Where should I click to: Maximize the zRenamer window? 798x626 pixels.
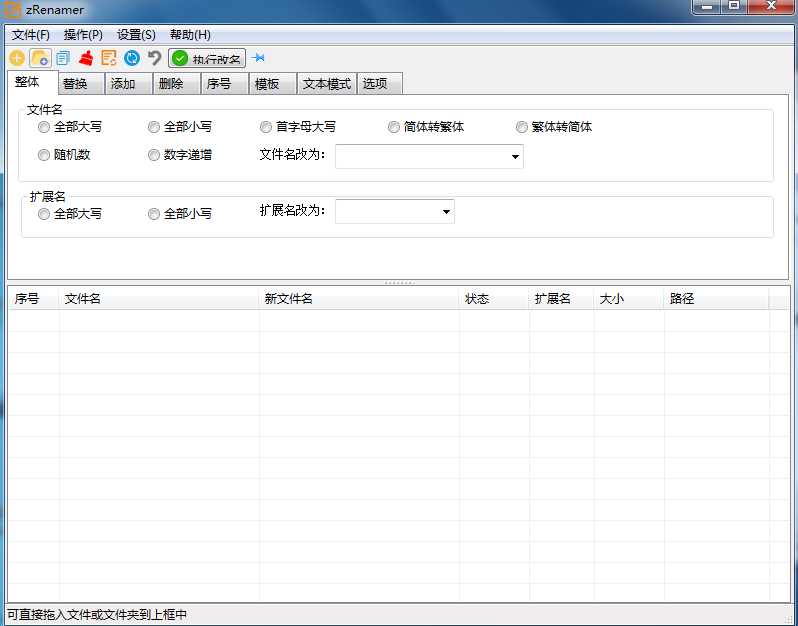734,7
